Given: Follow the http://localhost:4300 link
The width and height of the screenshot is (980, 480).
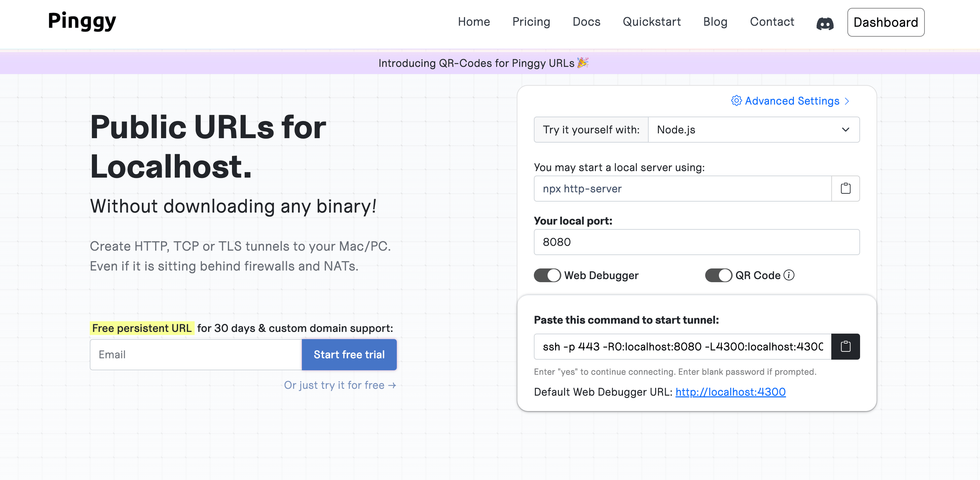Looking at the screenshot, I should [730, 392].
